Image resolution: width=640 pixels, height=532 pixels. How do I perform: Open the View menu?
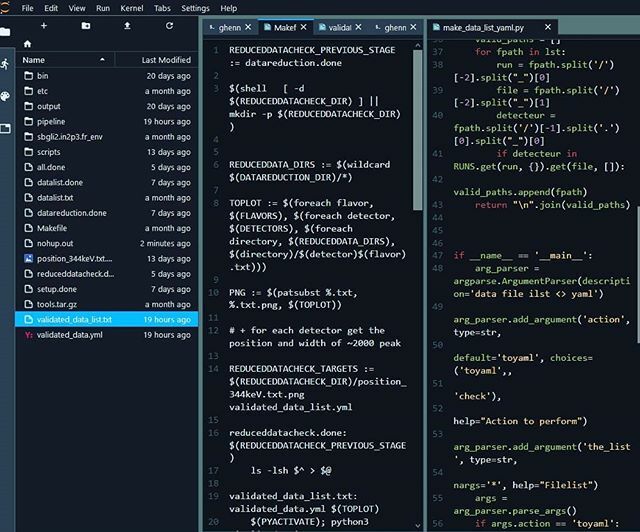click(77, 8)
